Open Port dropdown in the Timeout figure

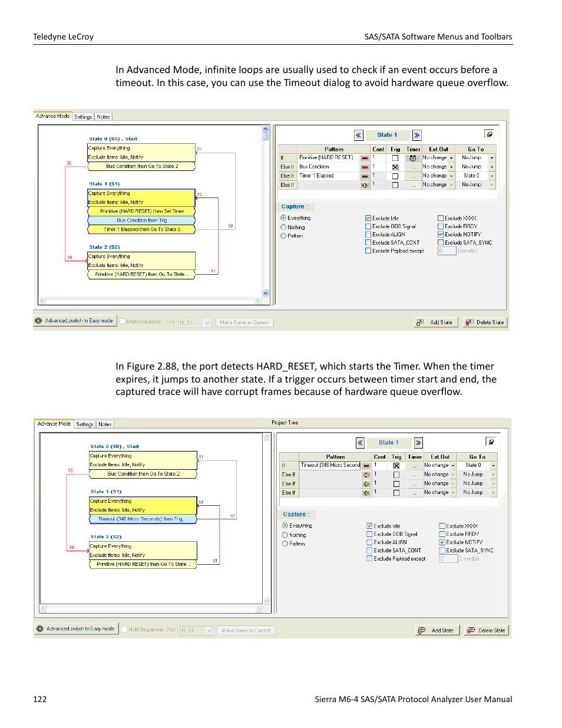pyautogui.click(x=209, y=631)
